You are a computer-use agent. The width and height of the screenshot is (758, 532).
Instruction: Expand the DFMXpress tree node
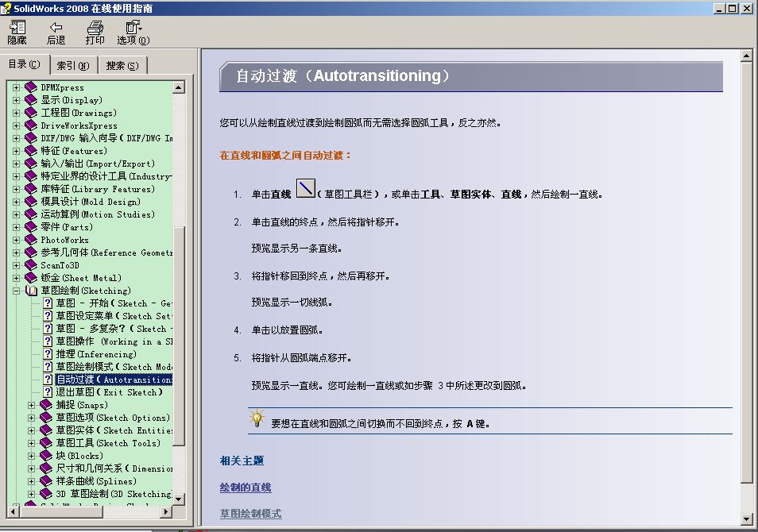click(17, 87)
